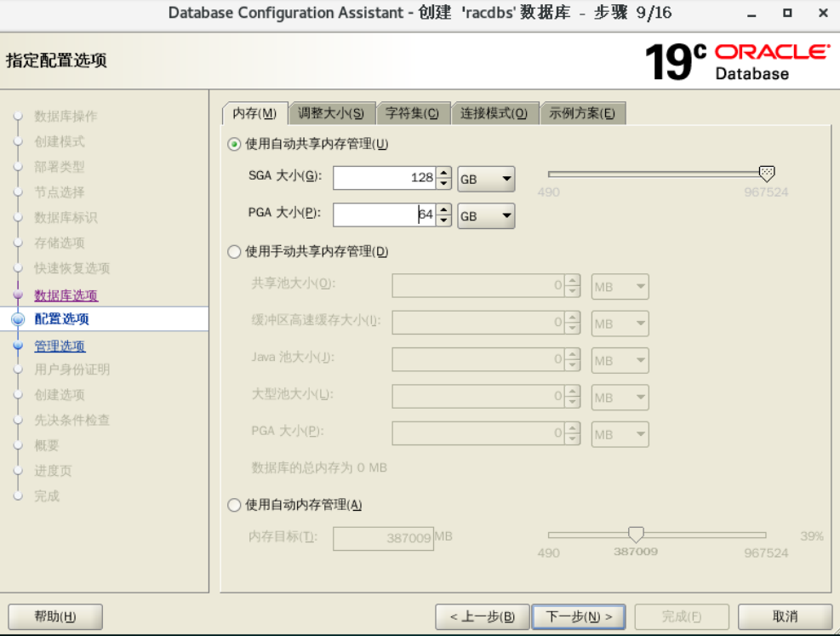Viewport: 840px width, 636px height.
Task: Click the 先决条件检查 step in sidebar
Action: pyautogui.click(x=71, y=420)
